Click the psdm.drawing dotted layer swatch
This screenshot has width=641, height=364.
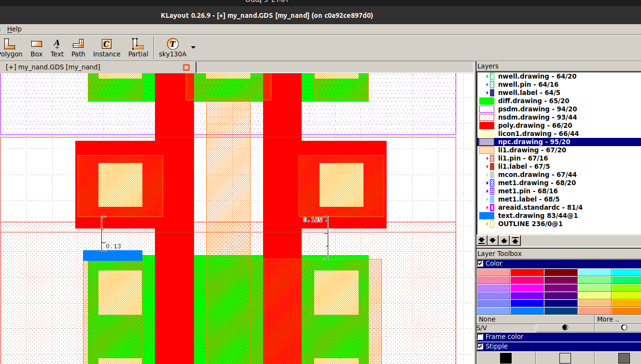pyautogui.click(x=487, y=109)
